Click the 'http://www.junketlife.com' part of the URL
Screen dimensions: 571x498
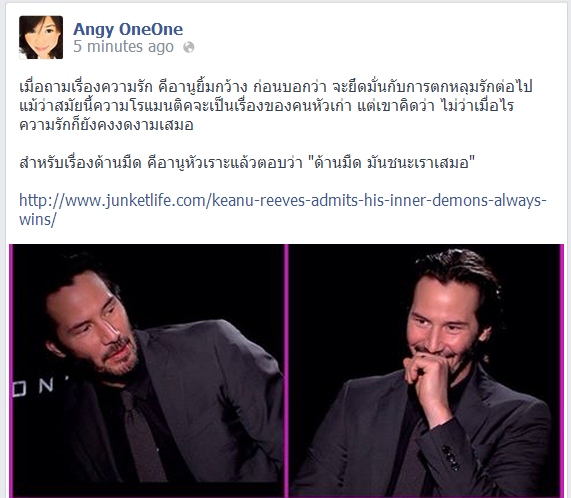pos(114,200)
